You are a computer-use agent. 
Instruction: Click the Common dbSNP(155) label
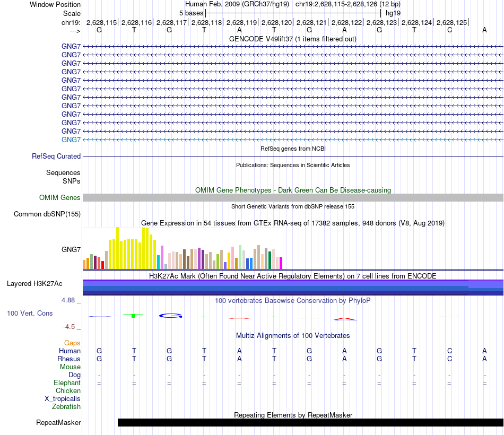[x=47, y=214]
